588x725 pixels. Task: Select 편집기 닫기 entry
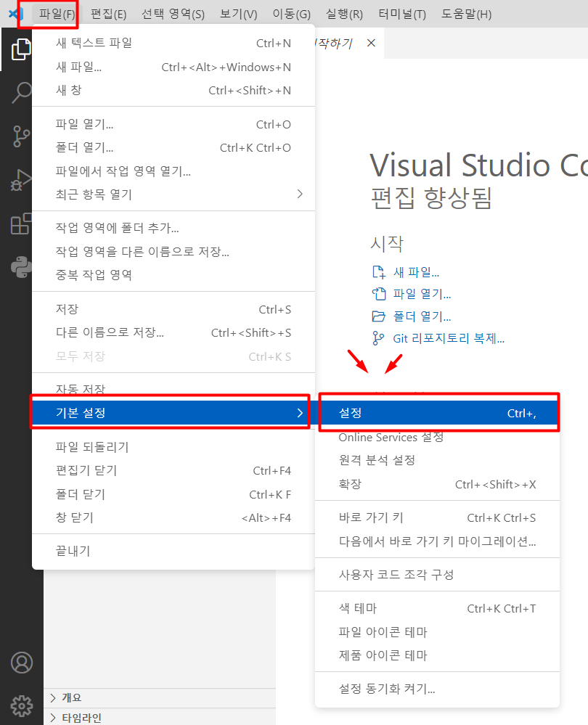(173, 471)
